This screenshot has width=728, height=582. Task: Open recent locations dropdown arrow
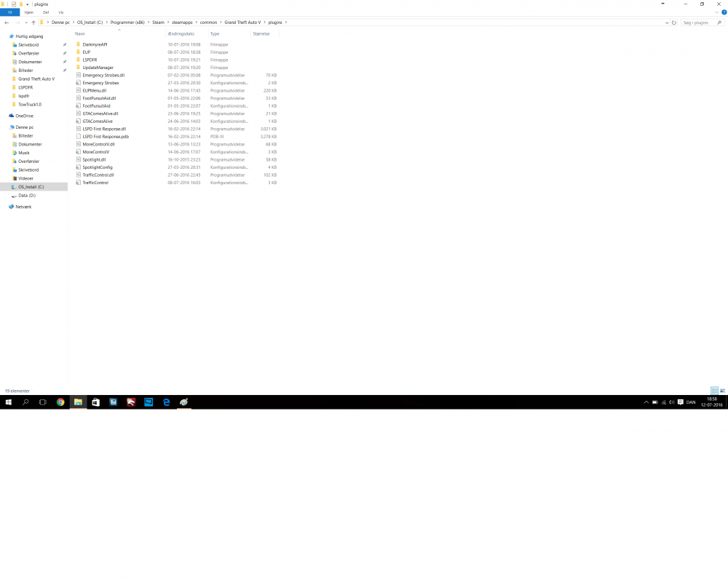(x=26, y=23)
